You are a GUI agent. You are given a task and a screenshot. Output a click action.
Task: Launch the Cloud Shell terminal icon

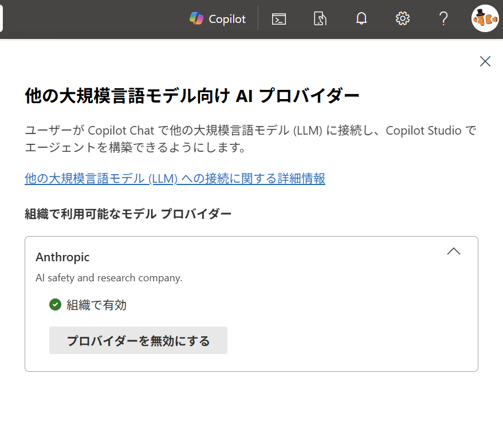279,19
